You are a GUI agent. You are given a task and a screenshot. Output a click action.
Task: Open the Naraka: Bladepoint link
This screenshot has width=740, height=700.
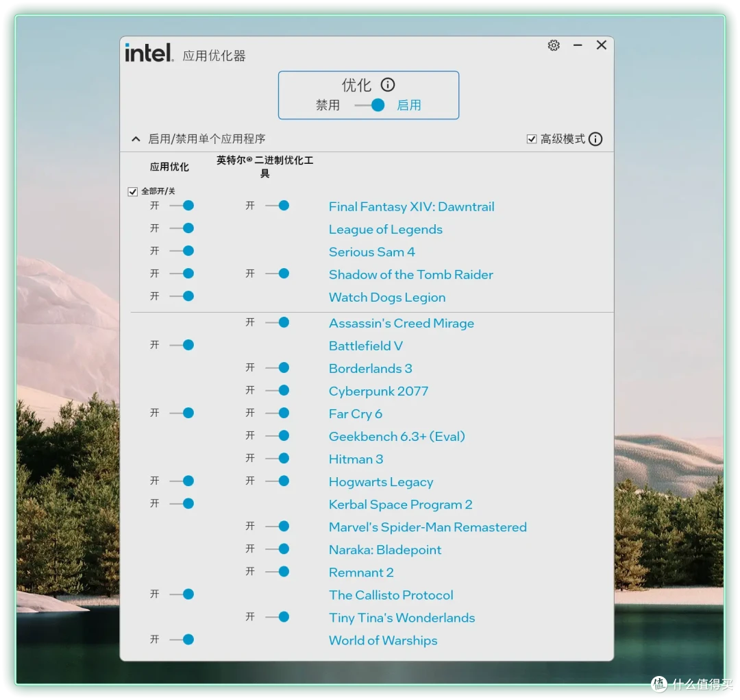coord(385,551)
